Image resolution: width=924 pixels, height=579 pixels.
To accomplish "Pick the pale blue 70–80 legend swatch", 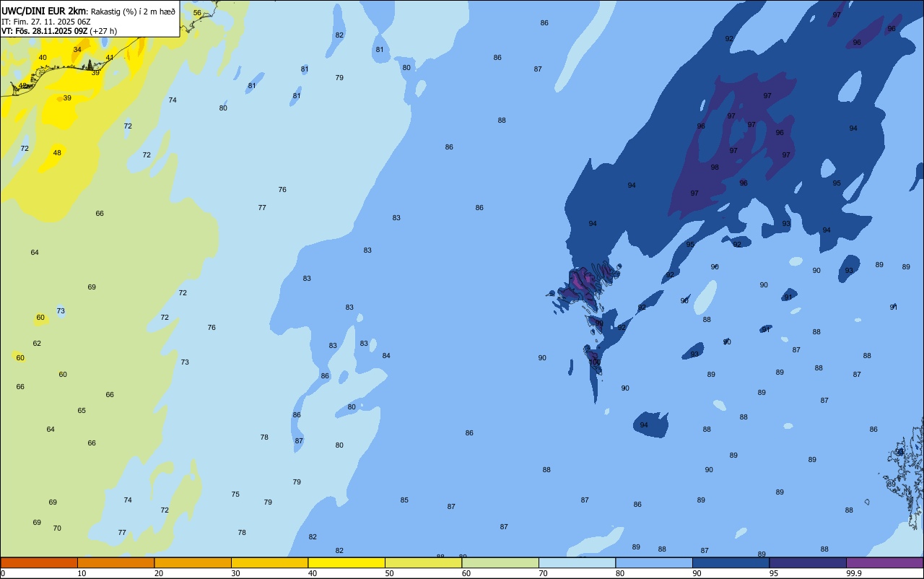I will [x=577, y=562].
